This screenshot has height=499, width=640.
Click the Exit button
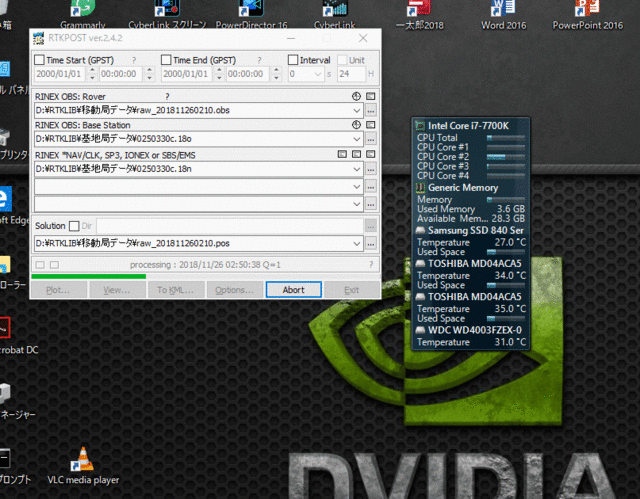pos(352,290)
